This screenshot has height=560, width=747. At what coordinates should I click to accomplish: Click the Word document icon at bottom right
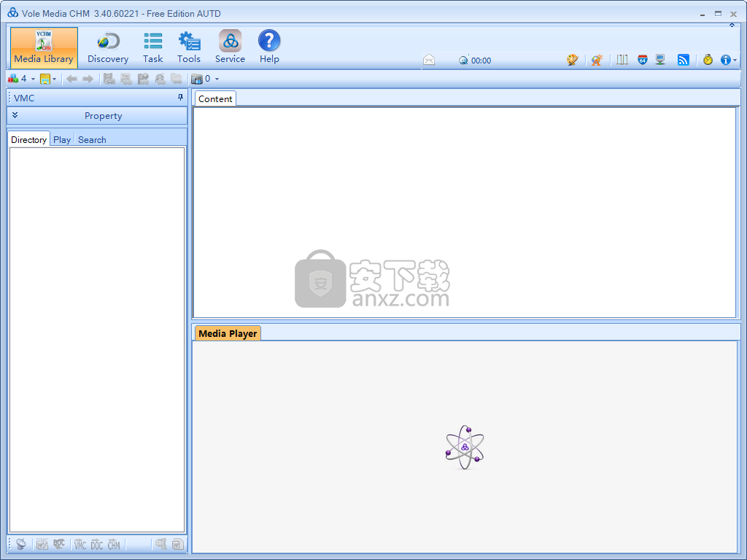[x=178, y=544]
